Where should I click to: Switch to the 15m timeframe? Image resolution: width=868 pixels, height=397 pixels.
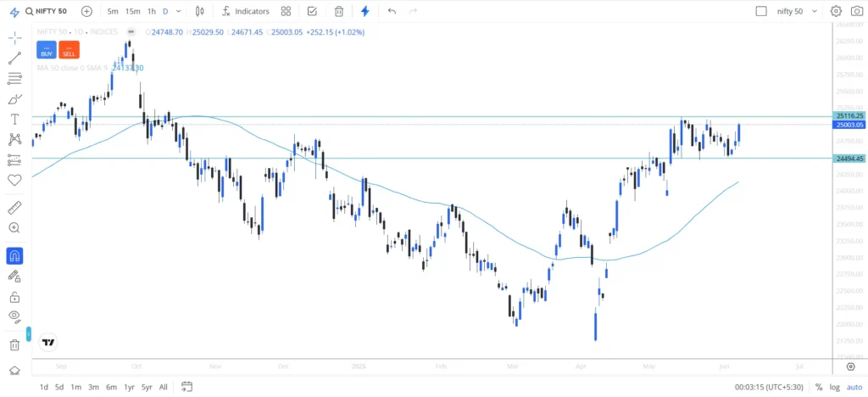click(x=133, y=11)
